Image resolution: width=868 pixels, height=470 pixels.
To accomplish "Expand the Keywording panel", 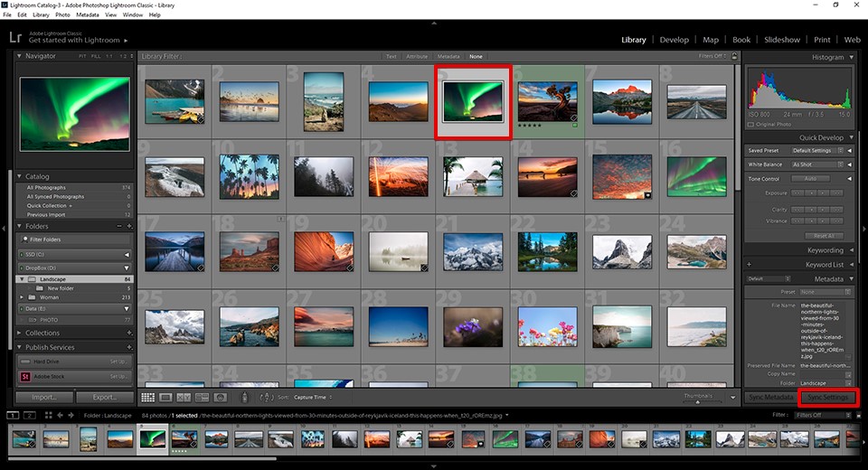I will click(x=852, y=250).
